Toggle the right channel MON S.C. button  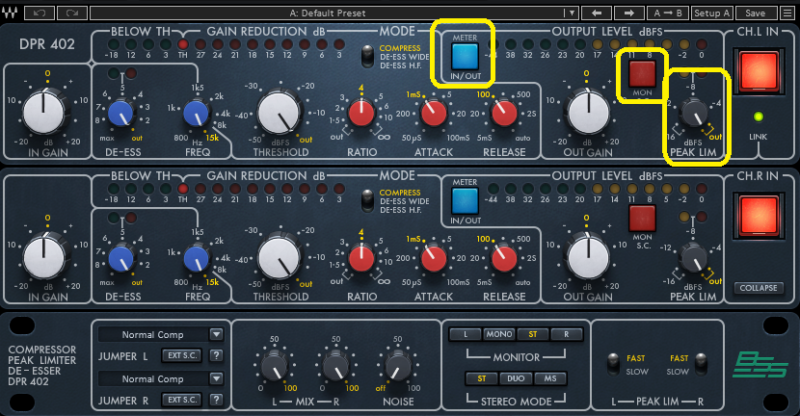click(641, 217)
